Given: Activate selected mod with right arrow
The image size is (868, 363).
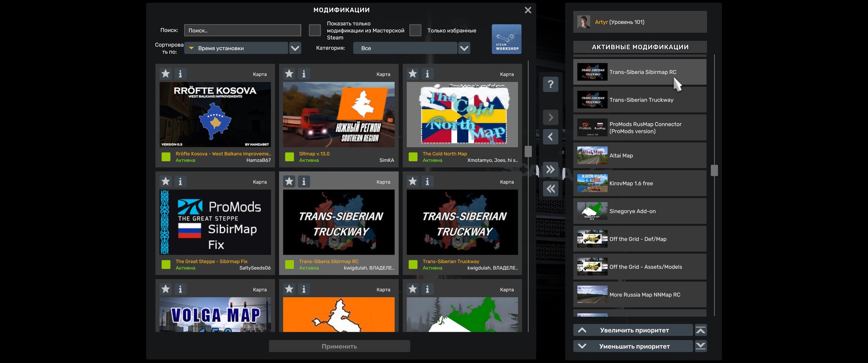Looking at the screenshot, I should [551, 117].
